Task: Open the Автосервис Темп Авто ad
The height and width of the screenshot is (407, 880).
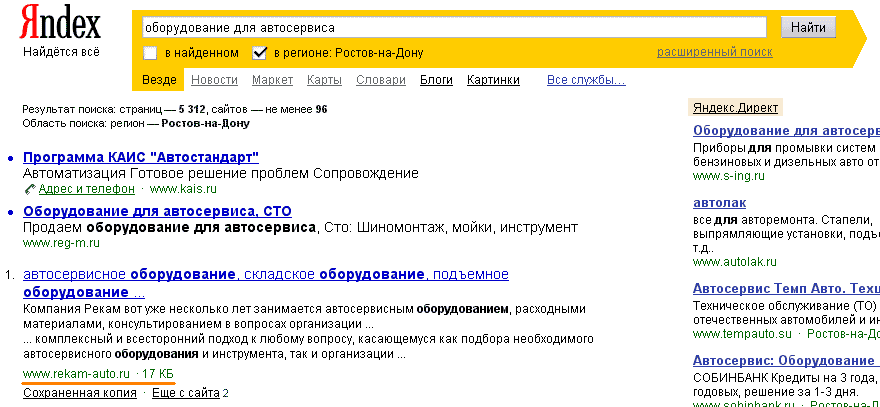Action: [786, 289]
